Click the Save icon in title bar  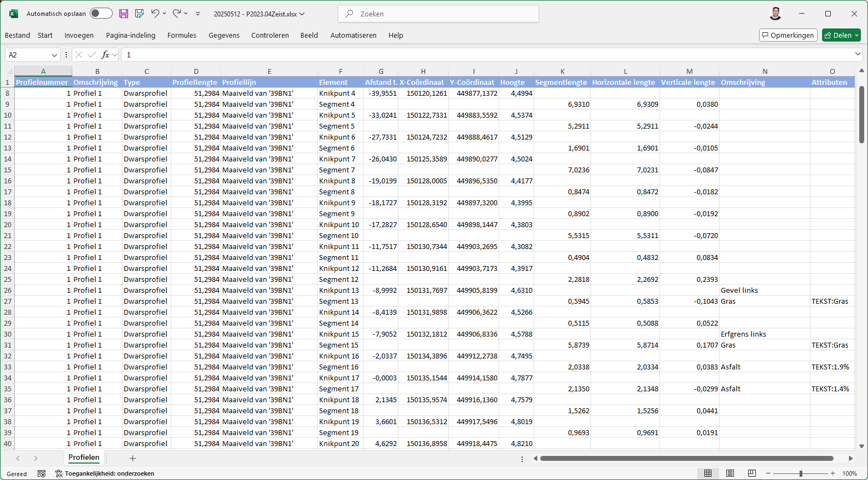coord(124,14)
